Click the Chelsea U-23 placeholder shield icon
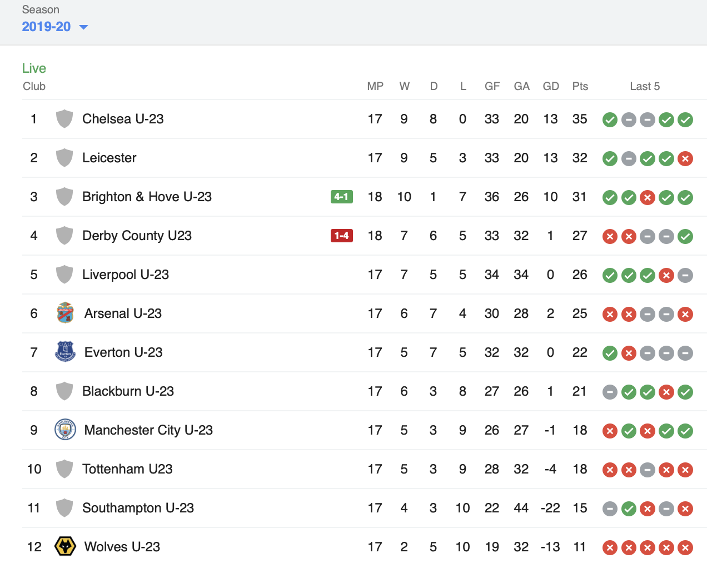Image resolution: width=707 pixels, height=588 pixels. tap(64, 119)
